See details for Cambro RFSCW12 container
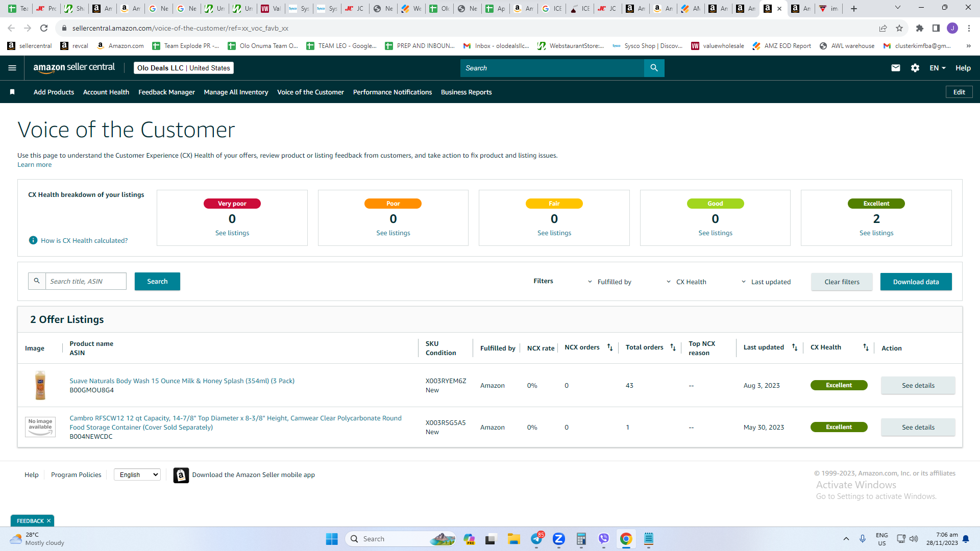Screen dimensions: 980x551 click(918, 427)
